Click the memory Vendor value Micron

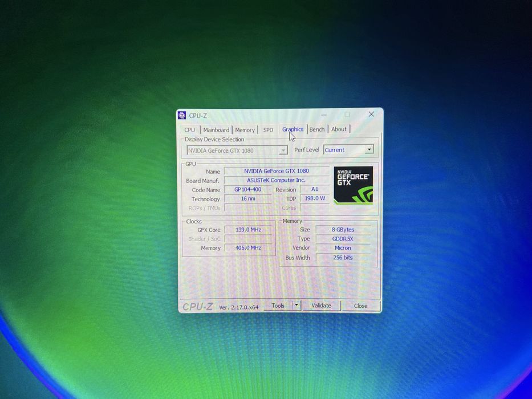(343, 248)
